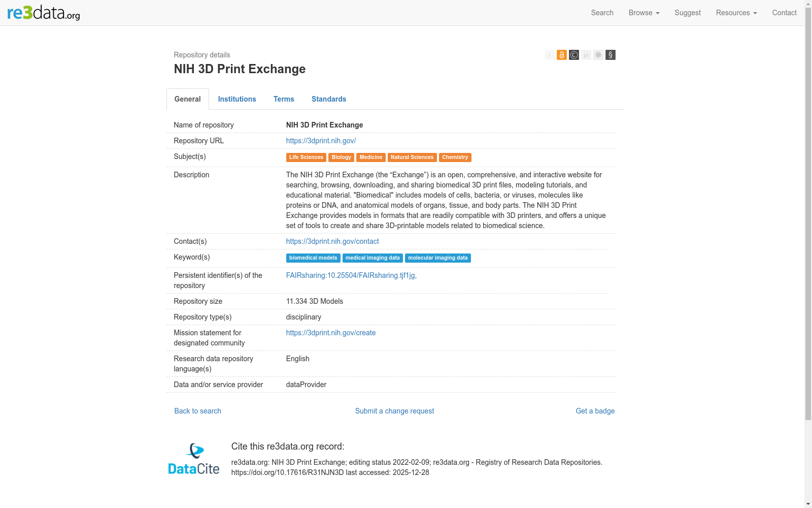Click the 'Repository details' label above the title
Screen dimensions: 812x508
click(202, 55)
